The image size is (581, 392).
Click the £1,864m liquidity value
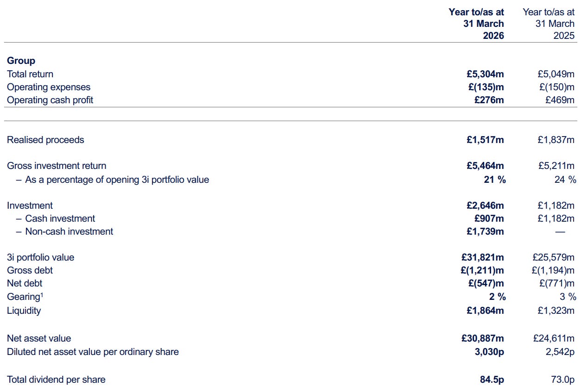pyautogui.click(x=485, y=311)
